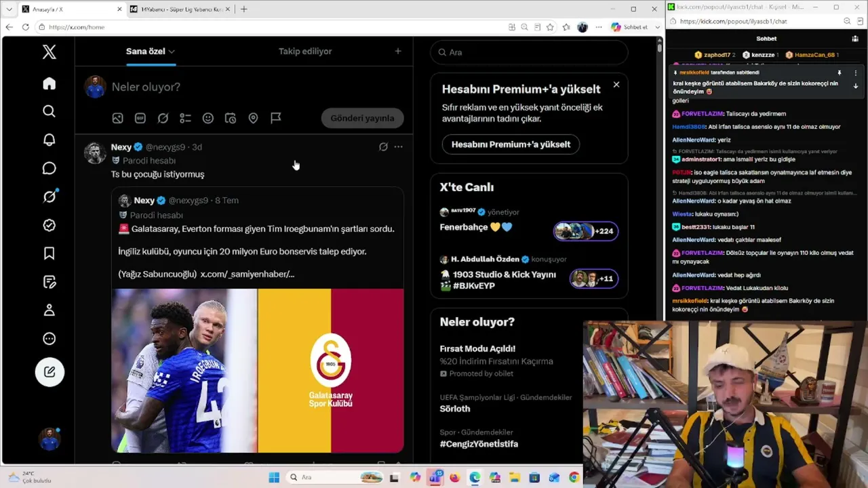Image resolution: width=868 pixels, height=488 pixels.
Task: Click Grok icon on Nexy's post
Action: click(383, 146)
